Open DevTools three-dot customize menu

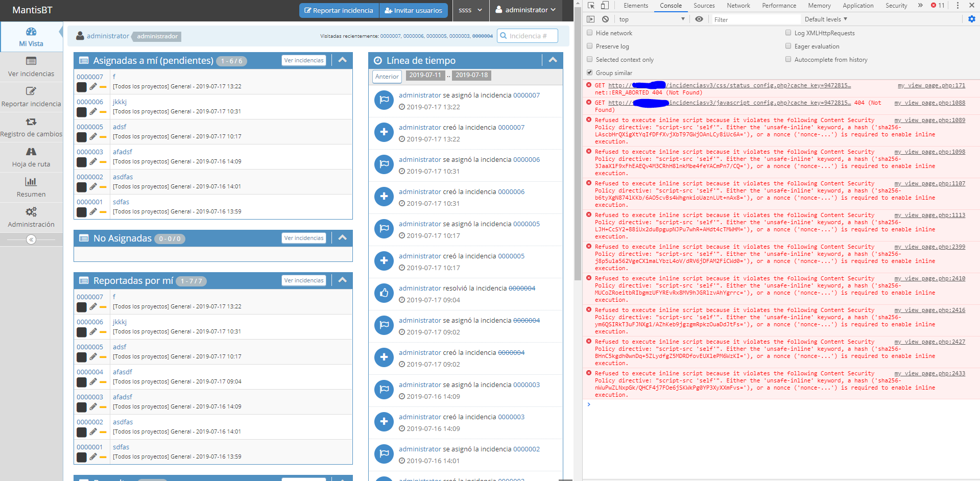[x=958, y=6]
